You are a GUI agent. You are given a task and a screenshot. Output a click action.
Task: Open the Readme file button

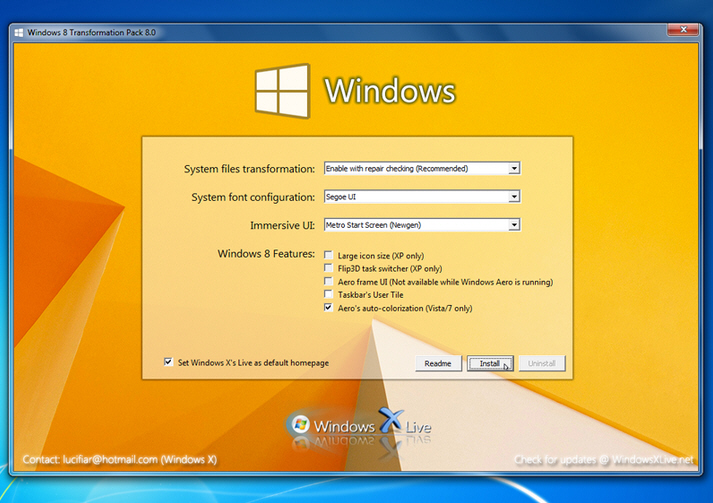(438, 363)
